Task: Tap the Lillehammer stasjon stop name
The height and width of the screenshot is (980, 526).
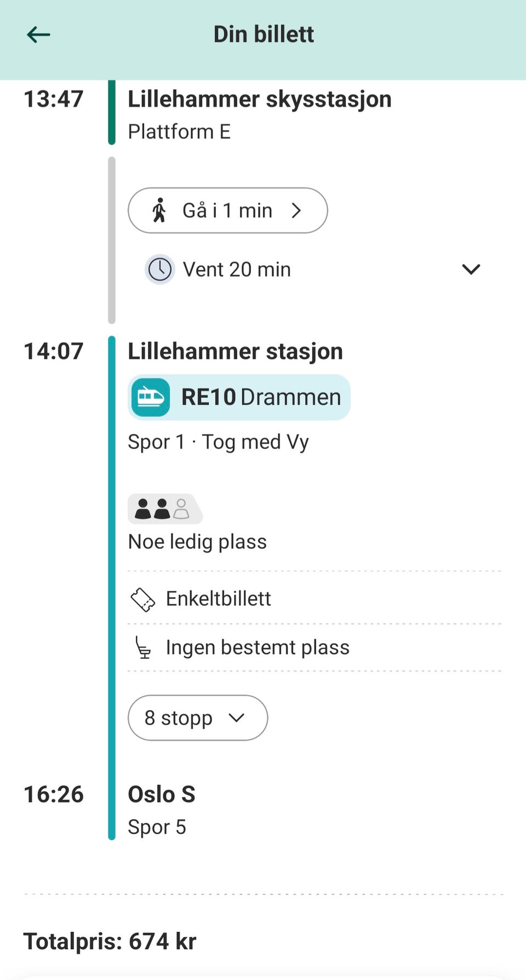Action: [x=235, y=351]
